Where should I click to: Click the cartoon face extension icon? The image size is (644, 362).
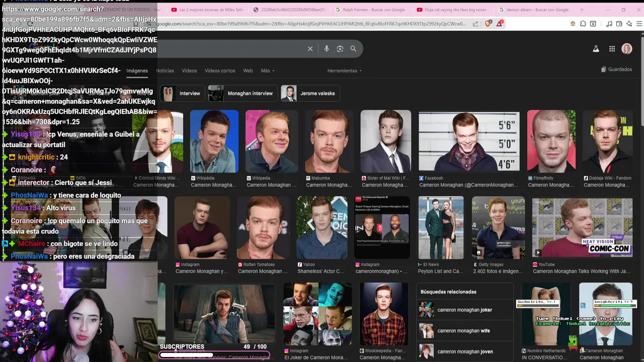point(573,24)
